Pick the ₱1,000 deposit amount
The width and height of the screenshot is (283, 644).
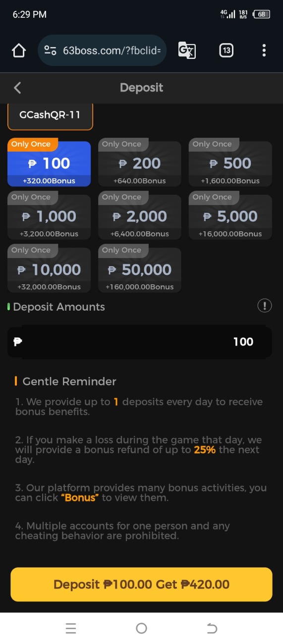tap(49, 217)
